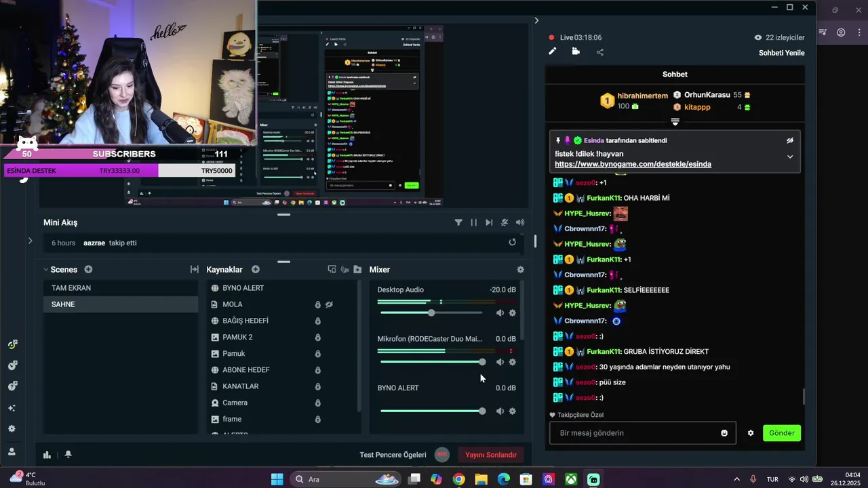Click the studio mode icon in Kaynaklar header
Screen dimensions: 868x488
[x=344, y=269]
